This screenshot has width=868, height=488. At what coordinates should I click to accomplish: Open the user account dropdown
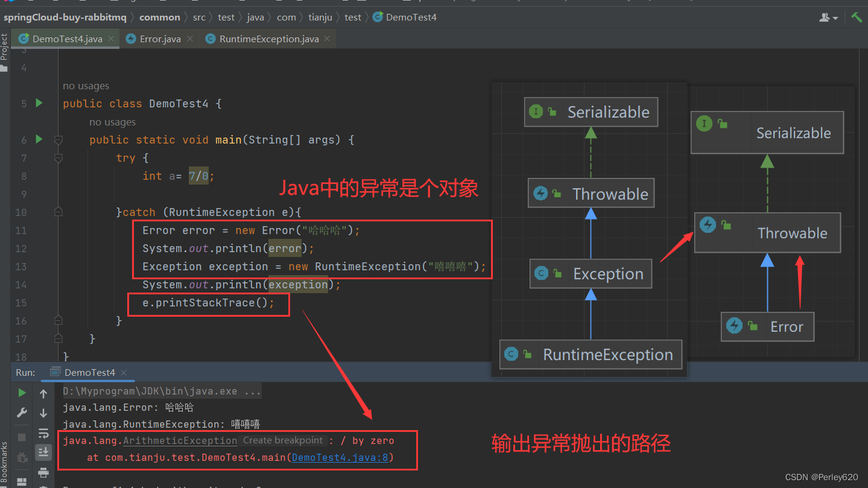[x=829, y=17]
